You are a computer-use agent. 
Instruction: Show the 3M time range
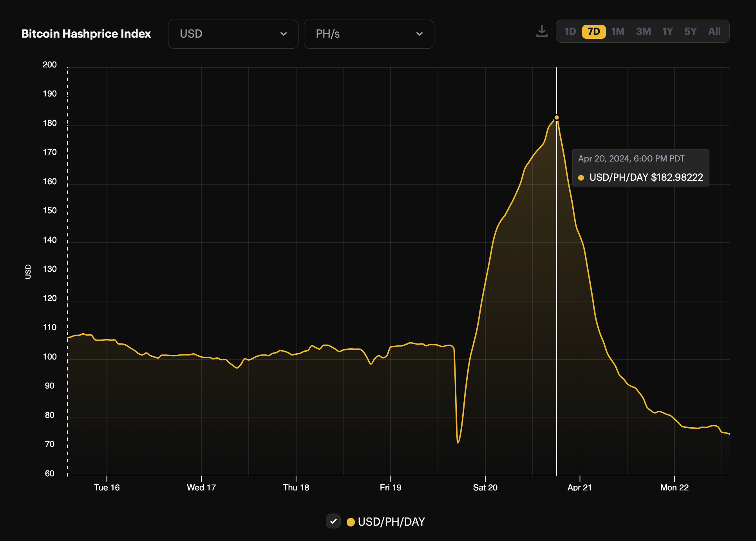coord(643,31)
